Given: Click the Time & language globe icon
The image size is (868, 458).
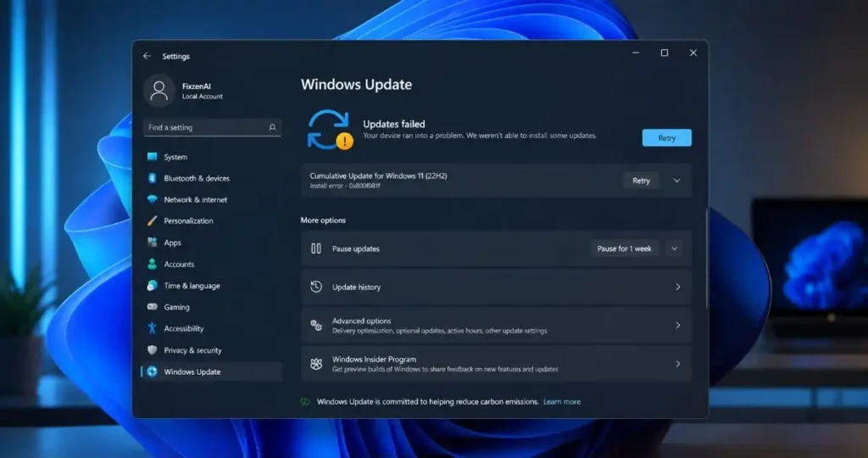Looking at the screenshot, I should point(152,286).
